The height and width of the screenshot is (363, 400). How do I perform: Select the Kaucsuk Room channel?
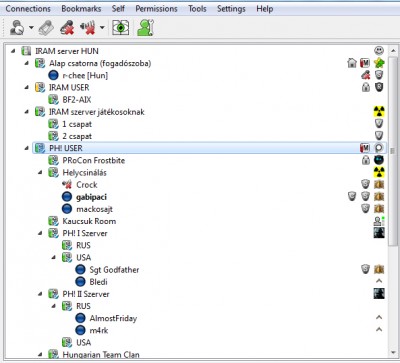pyautogui.click(x=89, y=221)
